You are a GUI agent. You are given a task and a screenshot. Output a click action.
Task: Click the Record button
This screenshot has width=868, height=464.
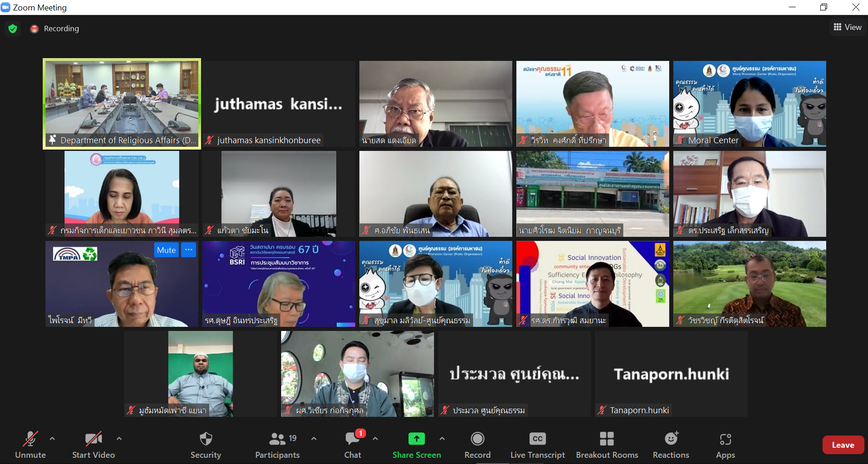pyautogui.click(x=477, y=445)
